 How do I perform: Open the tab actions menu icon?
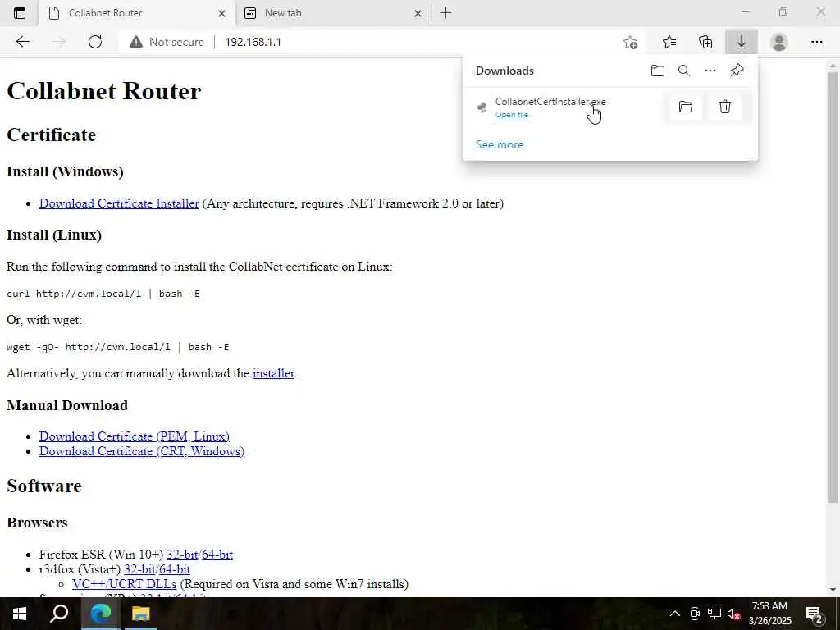pos(20,13)
